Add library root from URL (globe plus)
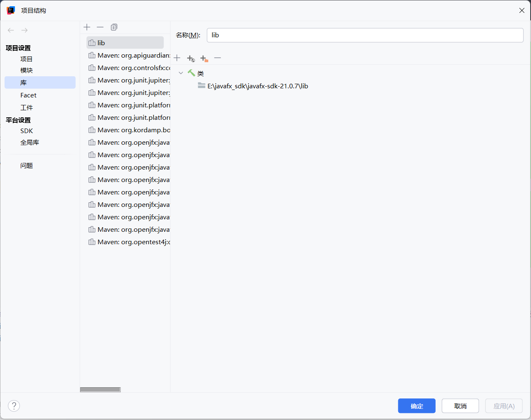Image resolution: width=531 pixels, height=420 pixels. click(x=191, y=58)
